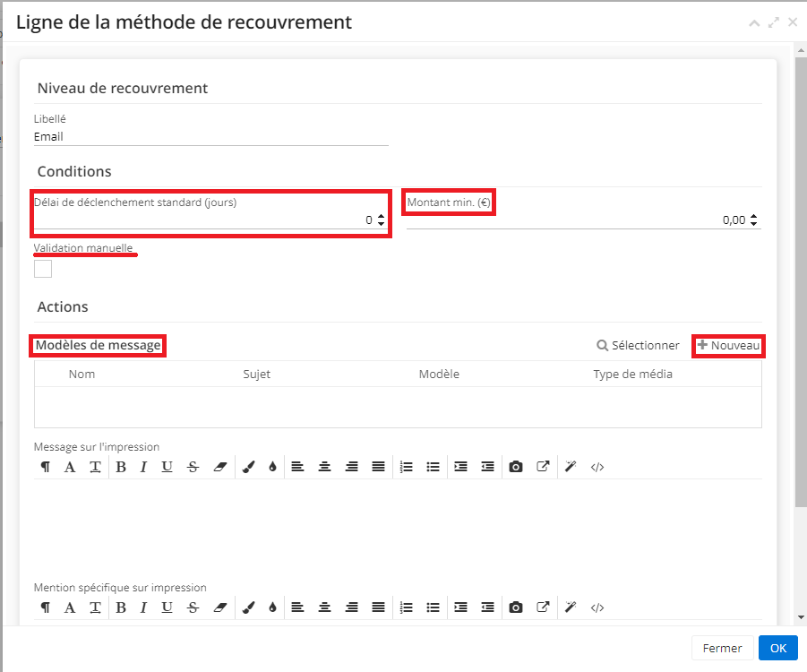The image size is (807, 672).
Task: Click Nouveau to add message template
Action: [x=728, y=346]
